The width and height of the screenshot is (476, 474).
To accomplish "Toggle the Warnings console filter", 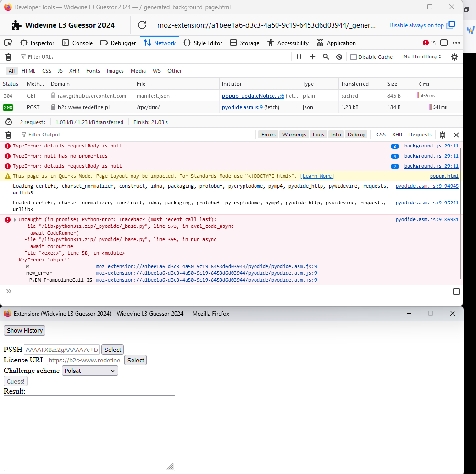I will tap(294, 135).
